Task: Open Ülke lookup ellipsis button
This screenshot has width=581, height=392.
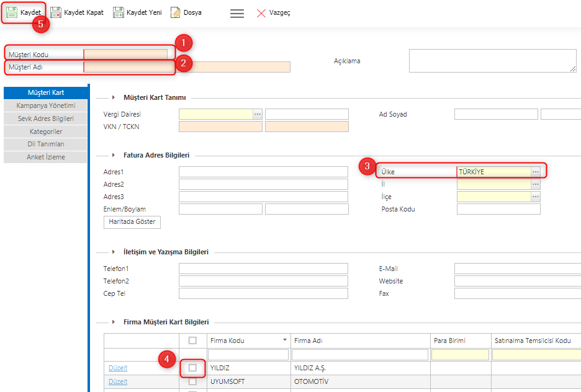Action: coord(536,172)
